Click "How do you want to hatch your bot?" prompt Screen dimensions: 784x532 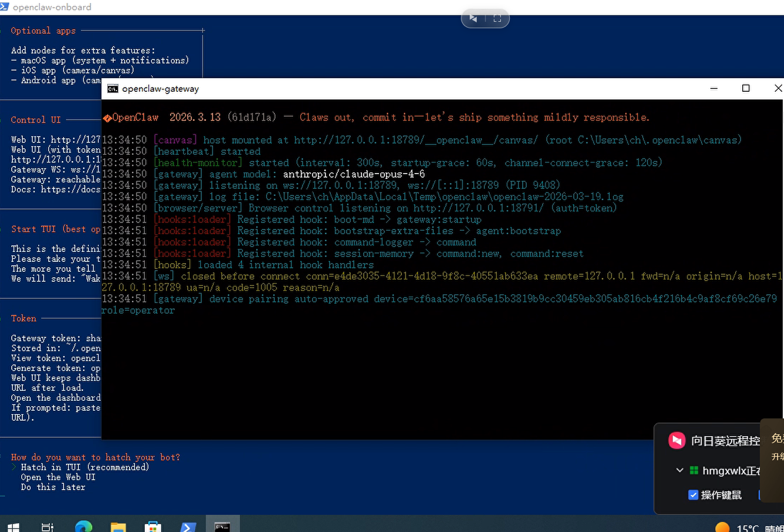(95, 457)
